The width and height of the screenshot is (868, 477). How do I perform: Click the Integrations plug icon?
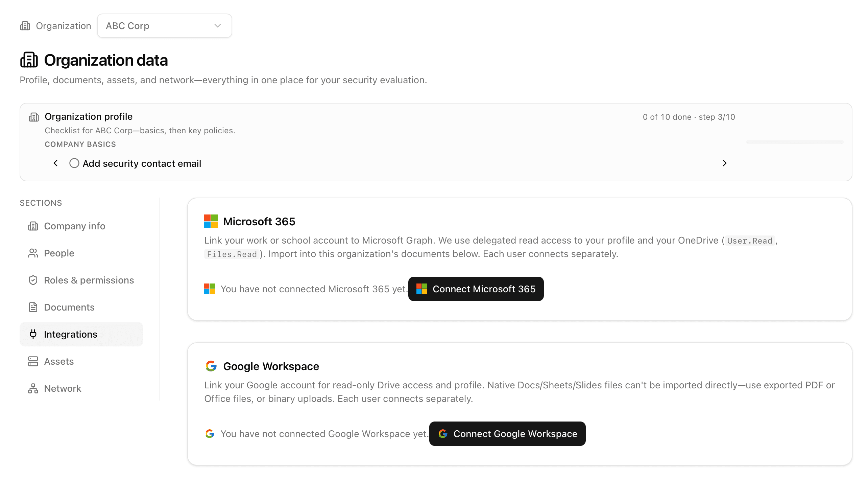coord(33,334)
